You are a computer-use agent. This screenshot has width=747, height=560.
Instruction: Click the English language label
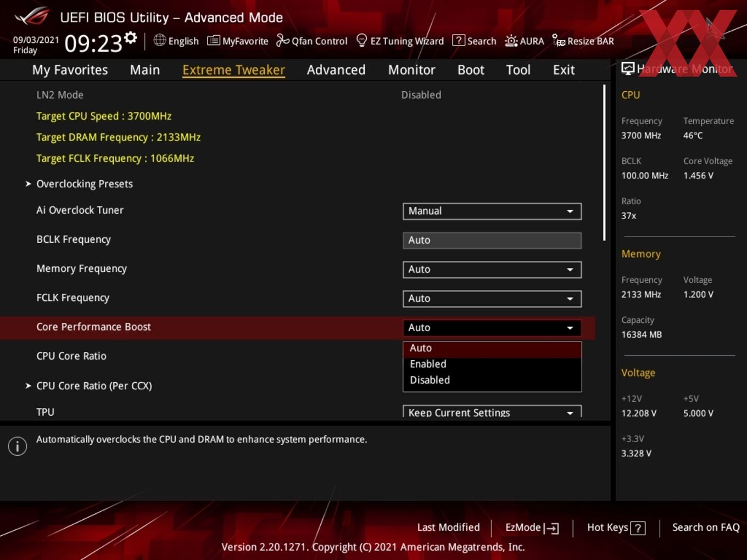point(183,41)
